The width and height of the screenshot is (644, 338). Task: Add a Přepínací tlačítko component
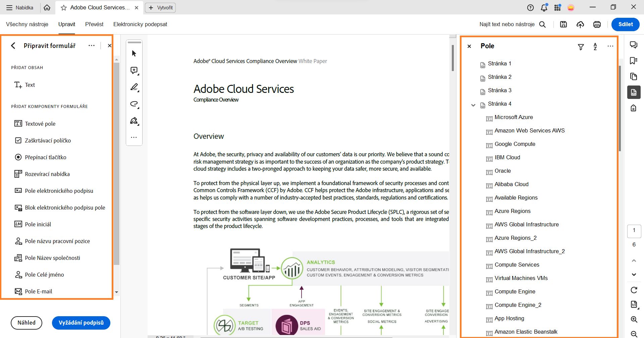pos(40,157)
